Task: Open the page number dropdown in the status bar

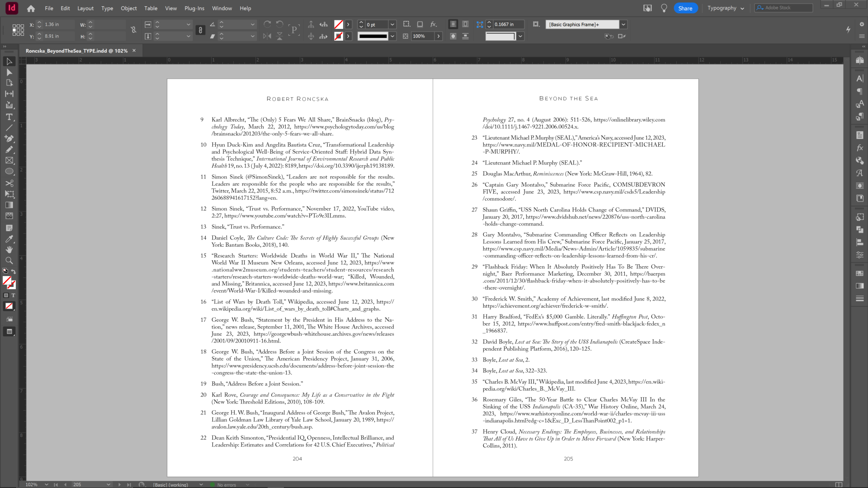Action: [x=108, y=484]
